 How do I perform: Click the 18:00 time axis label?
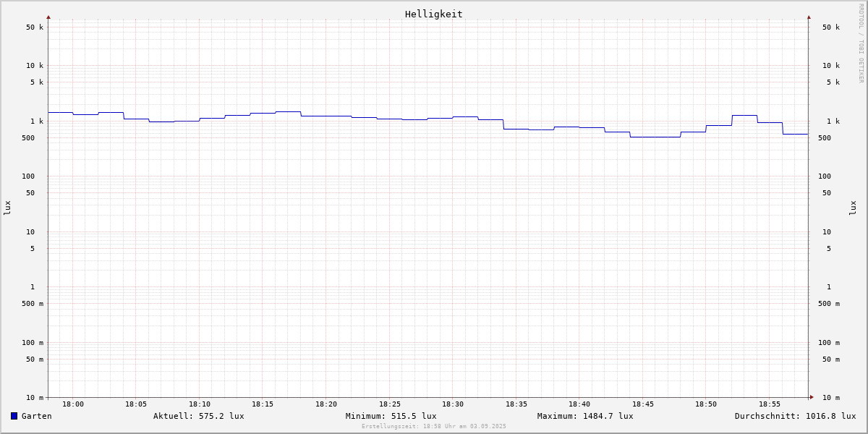point(72,404)
